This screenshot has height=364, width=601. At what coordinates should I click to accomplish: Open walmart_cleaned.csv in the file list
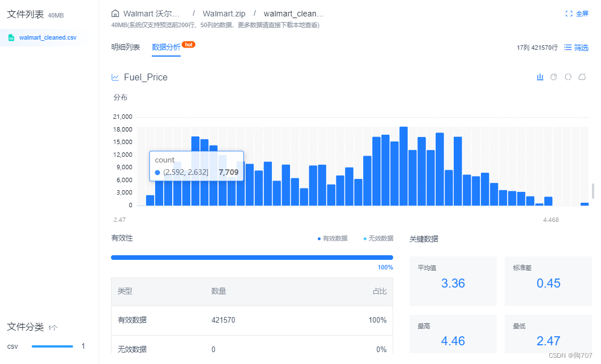point(48,37)
